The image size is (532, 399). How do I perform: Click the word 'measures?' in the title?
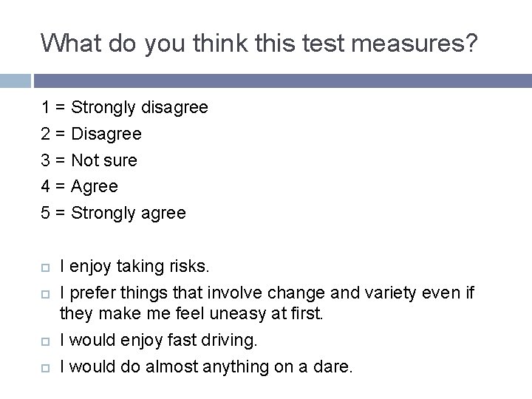point(415,44)
